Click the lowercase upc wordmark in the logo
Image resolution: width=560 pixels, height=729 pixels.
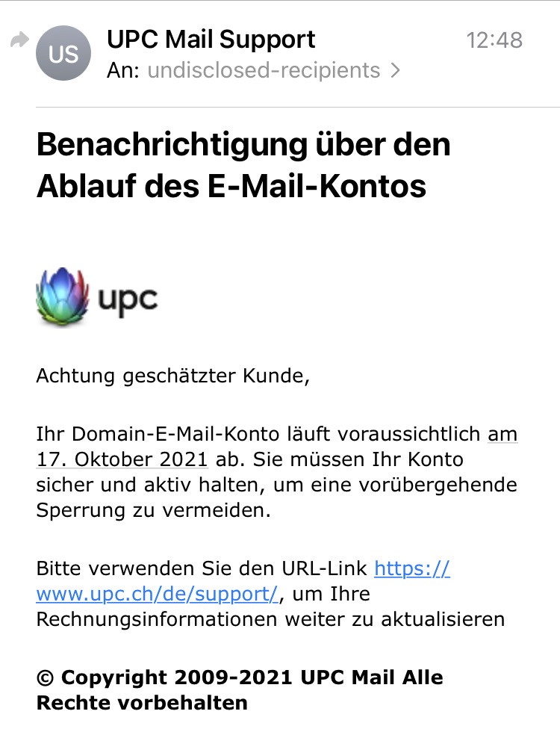click(x=127, y=299)
